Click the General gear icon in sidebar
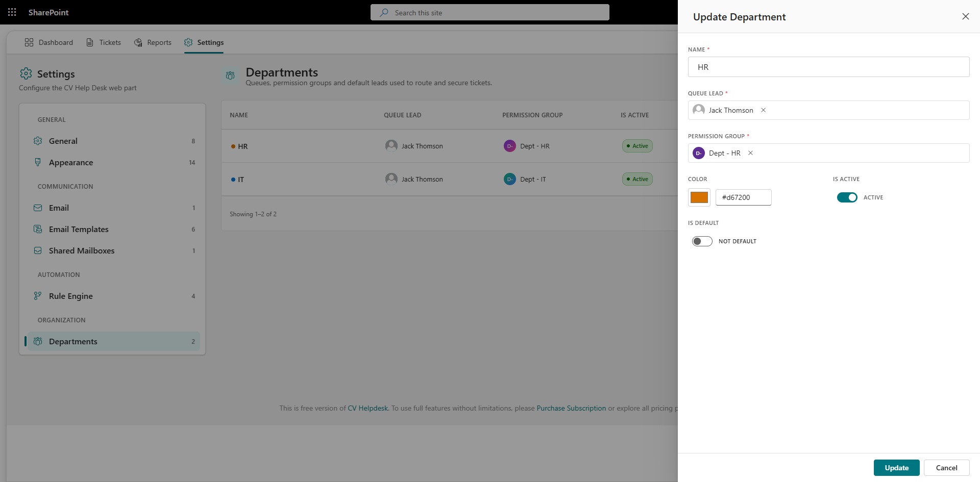Screen dimensions: 980x482 (x=38, y=141)
